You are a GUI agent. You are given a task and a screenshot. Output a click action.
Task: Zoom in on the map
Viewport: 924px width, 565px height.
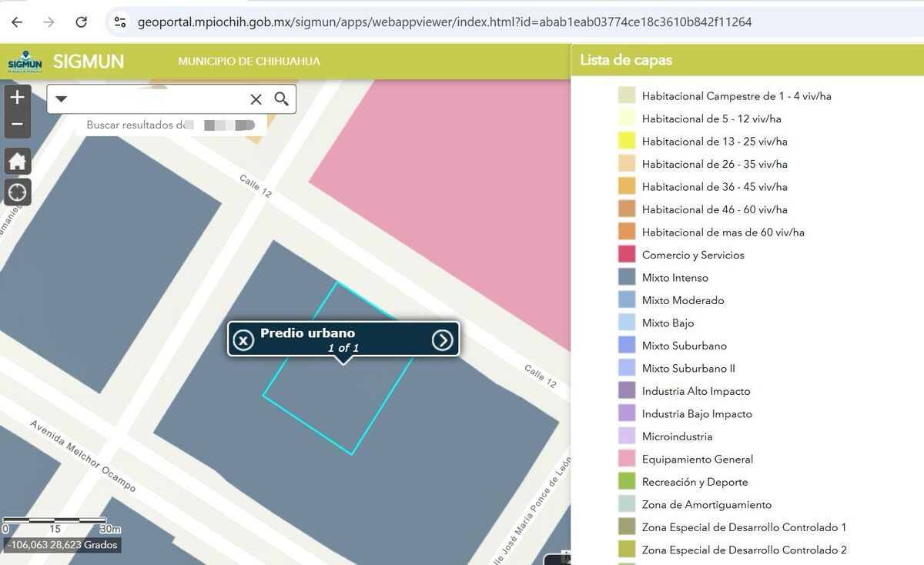coord(18,97)
